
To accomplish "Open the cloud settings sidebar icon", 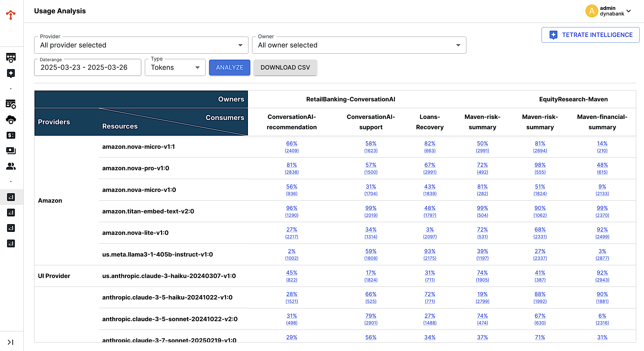I will [x=11, y=120].
